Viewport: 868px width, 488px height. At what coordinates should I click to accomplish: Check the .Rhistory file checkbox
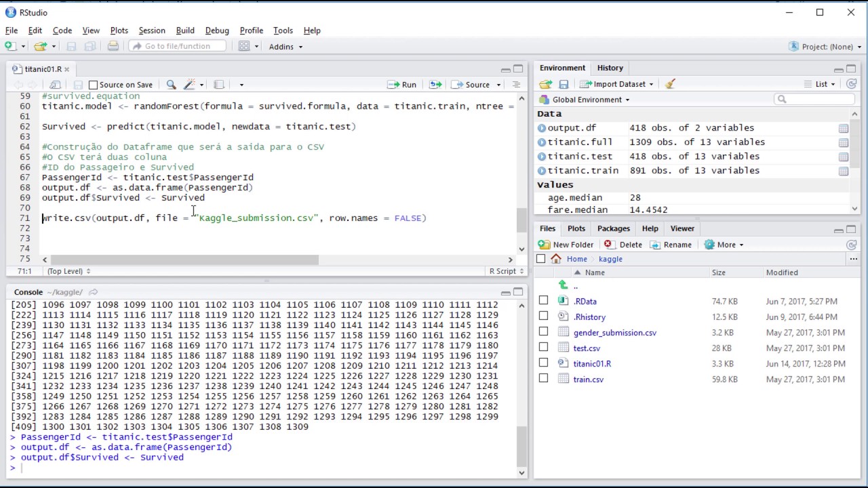543,317
